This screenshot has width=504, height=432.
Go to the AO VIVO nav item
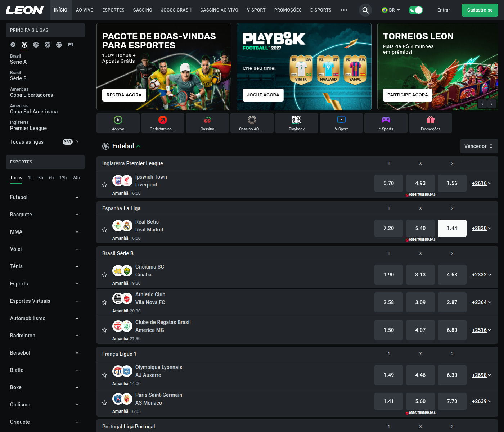click(85, 10)
